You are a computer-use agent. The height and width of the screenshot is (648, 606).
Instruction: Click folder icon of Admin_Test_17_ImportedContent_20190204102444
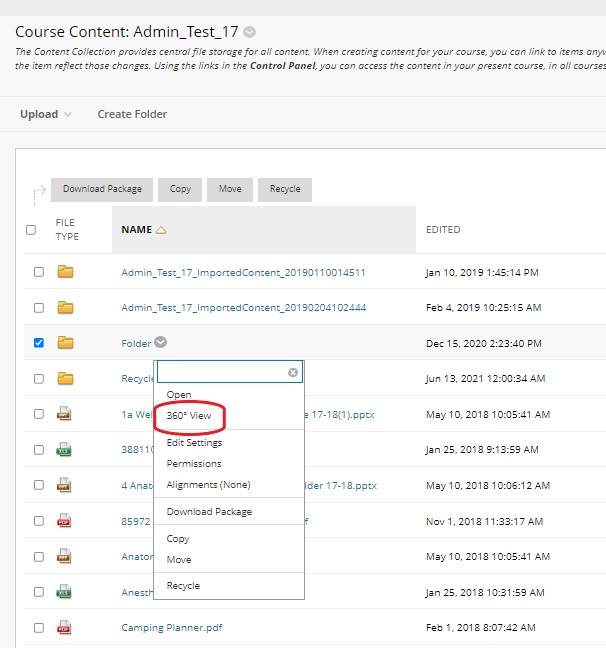point(65,307)
